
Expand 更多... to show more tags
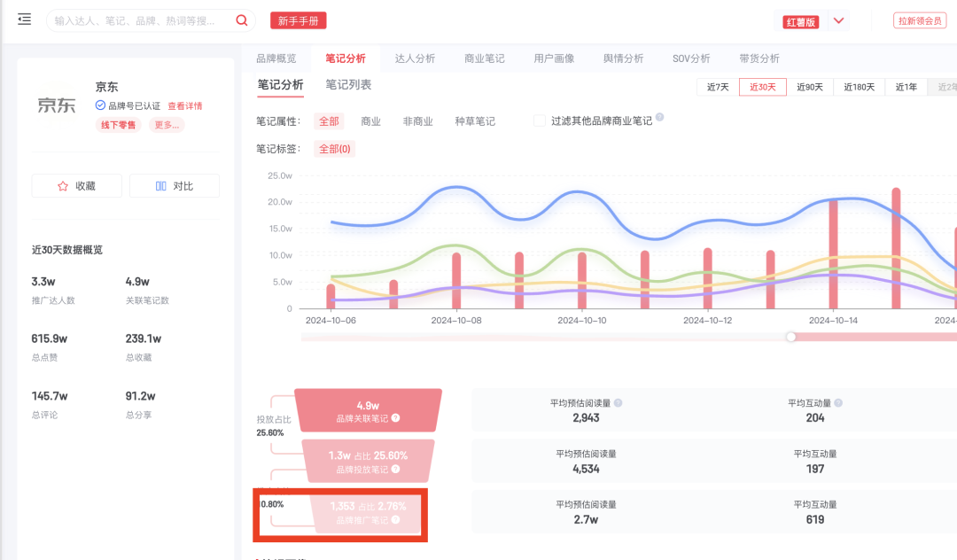167,124
